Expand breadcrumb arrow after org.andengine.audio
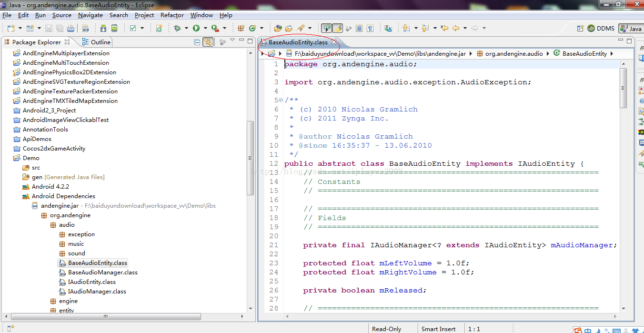Screen dimensions: 644x333 [x=548, y=54]
